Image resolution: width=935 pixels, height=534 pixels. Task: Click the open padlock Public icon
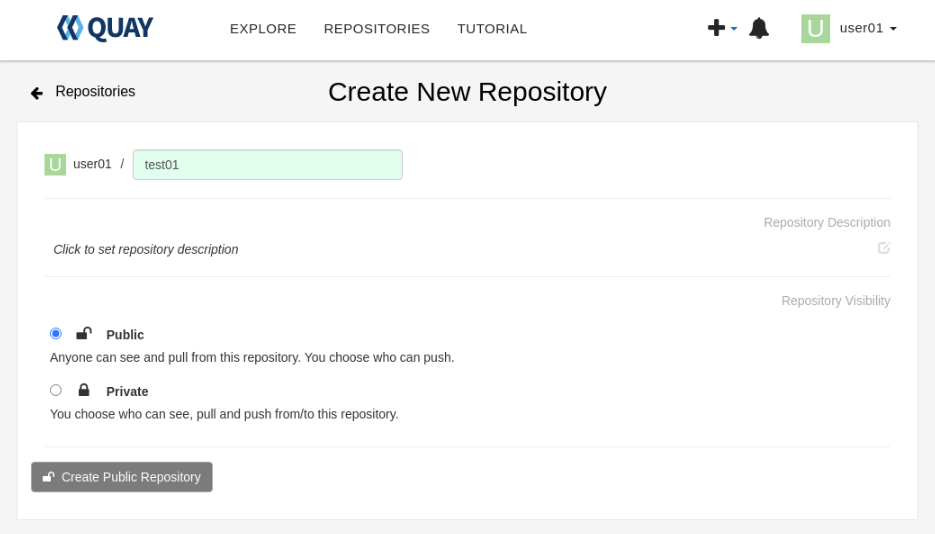pyautogui.click(x=84, y=333)
